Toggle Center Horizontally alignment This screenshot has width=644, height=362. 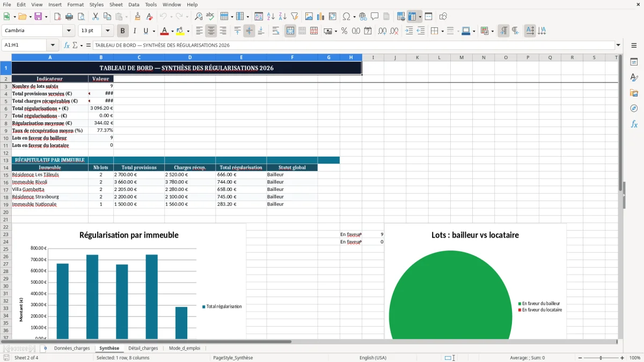coord(211,31)
